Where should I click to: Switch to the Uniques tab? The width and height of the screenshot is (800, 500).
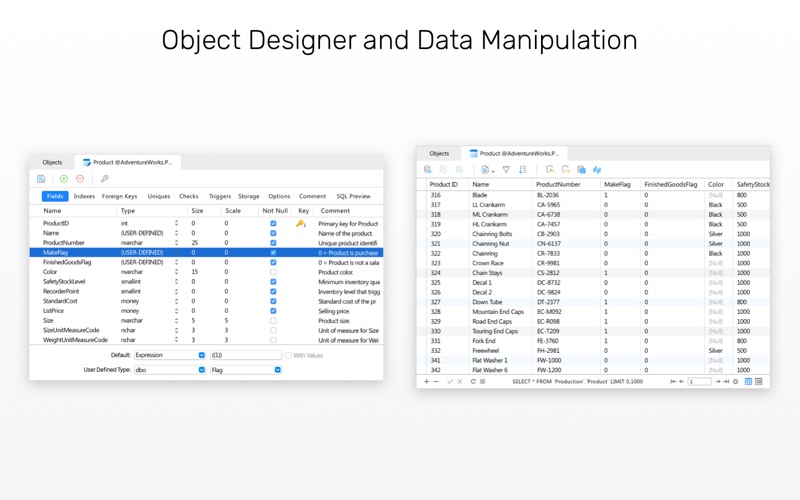[x=159, y=196]
